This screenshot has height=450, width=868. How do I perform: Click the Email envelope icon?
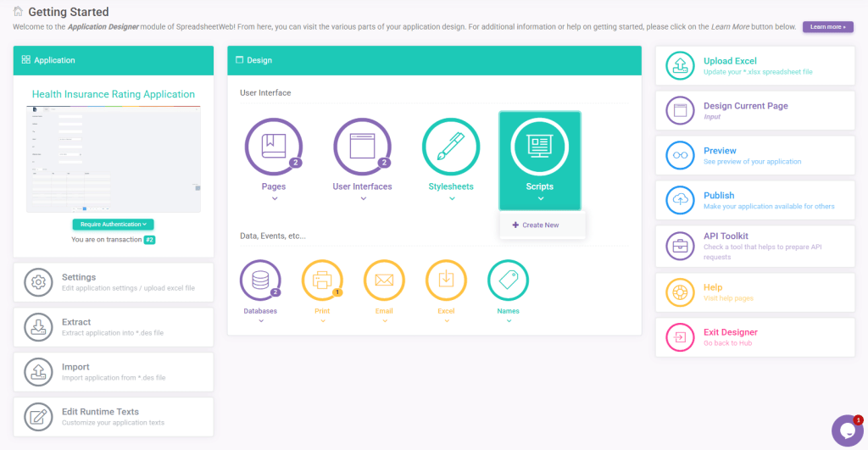(x=384, y=281)
